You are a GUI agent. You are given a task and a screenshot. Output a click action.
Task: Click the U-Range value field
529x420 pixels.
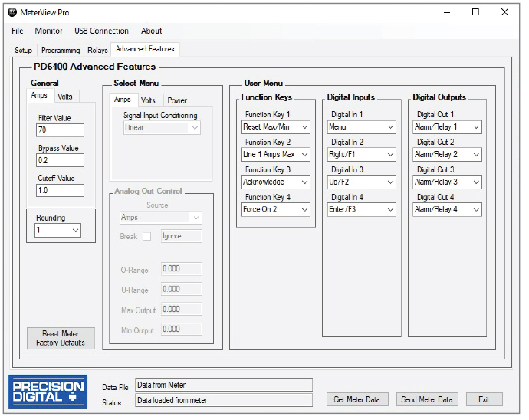[x=182, y=289]
